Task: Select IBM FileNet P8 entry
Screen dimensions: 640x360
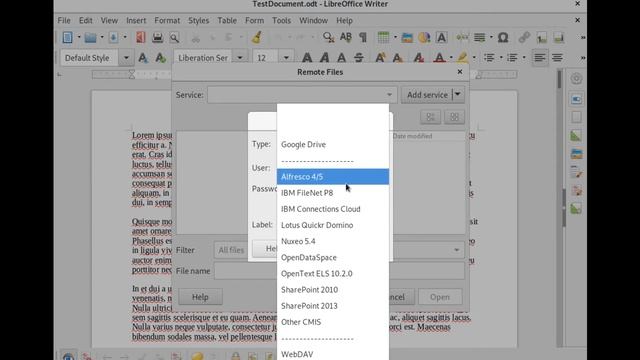Action: (333, 193)
